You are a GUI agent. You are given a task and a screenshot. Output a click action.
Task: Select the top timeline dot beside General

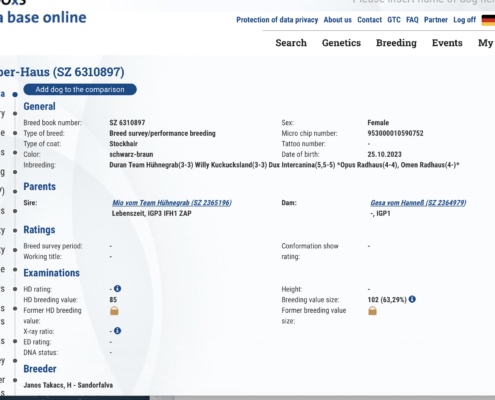pyautogui.click(x=15, y=94)
